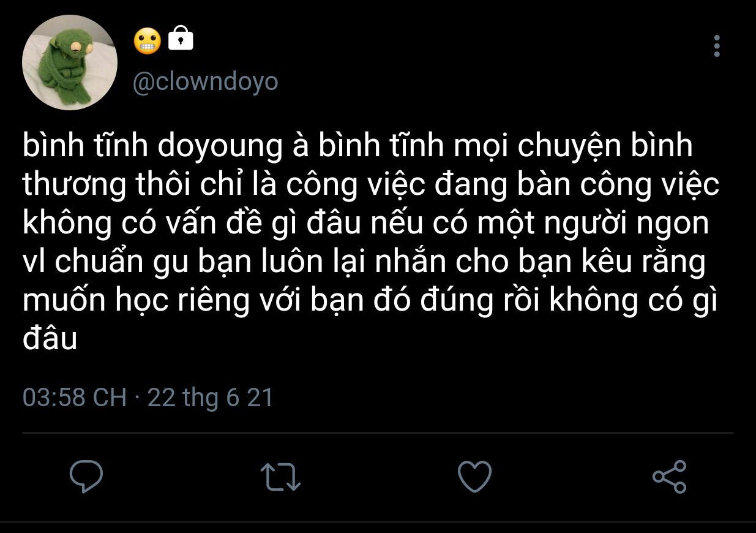
Task: Click the line starting vl chuẩn gu
Action: tap(364, 262)
